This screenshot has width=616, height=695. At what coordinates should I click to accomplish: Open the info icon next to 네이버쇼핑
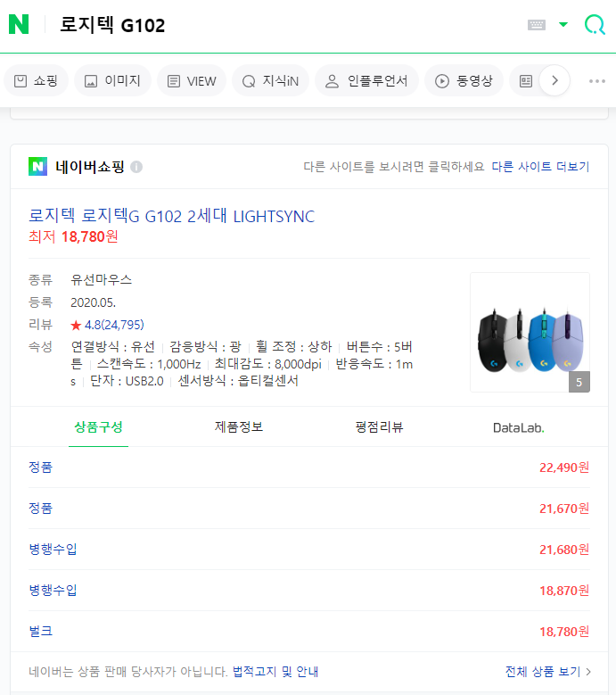click(x=136, y=167)
